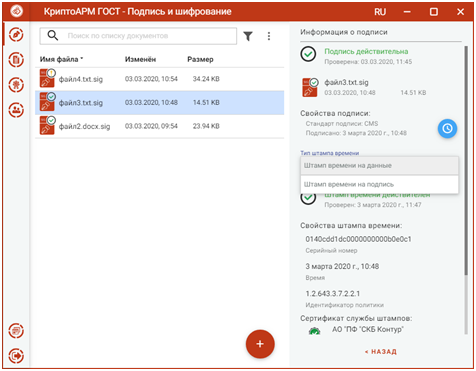Open the event log sidebar icon
Viewport: 476px width, 371px height.
[16, 331]
